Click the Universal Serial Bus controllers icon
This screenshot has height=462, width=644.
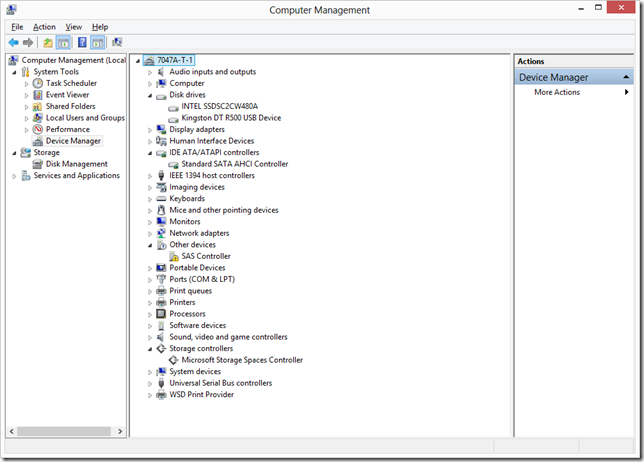click(161, 383)
